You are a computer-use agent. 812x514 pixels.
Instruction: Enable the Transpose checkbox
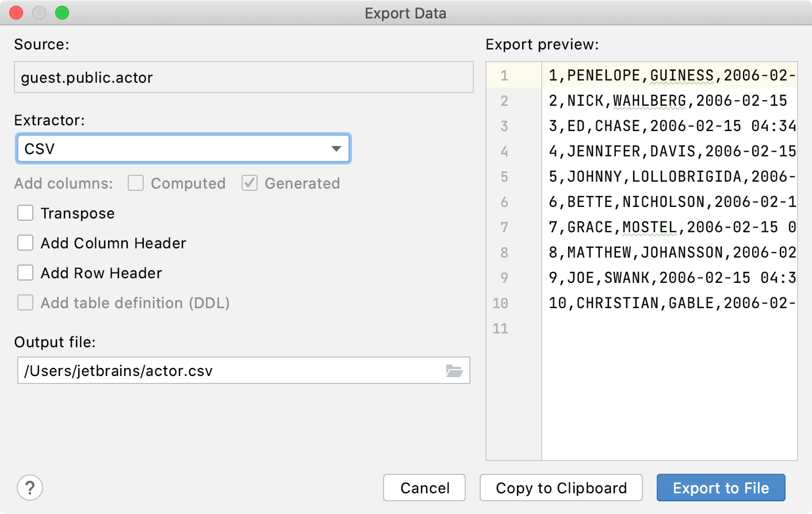point(25,213)
